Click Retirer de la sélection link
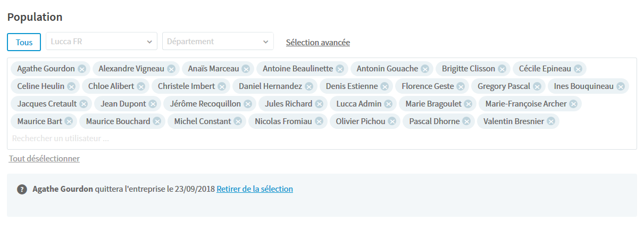Viewport: 644px width, 228px height. point(255,189)
